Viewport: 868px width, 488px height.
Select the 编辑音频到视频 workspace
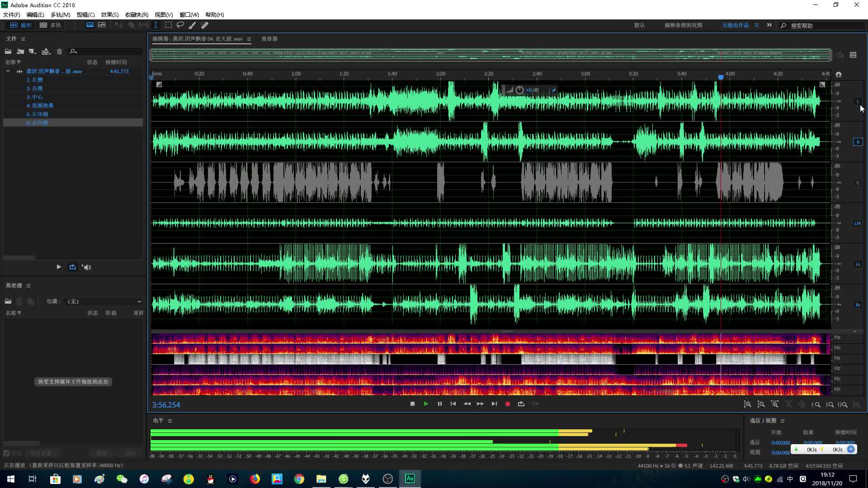[684, 25]
